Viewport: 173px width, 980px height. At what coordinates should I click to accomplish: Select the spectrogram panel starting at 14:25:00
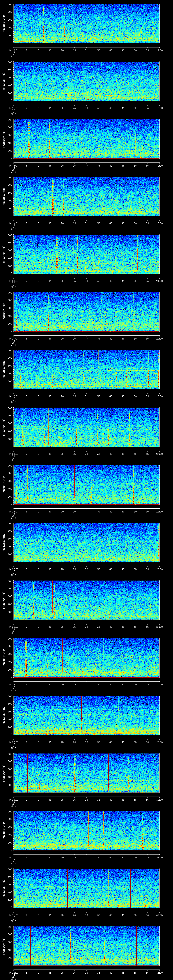click(x=86, y=542)
